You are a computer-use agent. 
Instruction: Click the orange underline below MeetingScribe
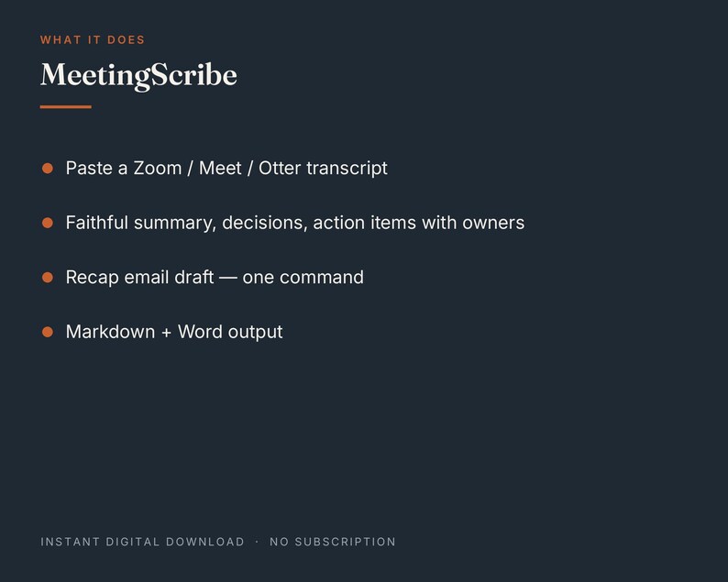(x=65, y=106)
